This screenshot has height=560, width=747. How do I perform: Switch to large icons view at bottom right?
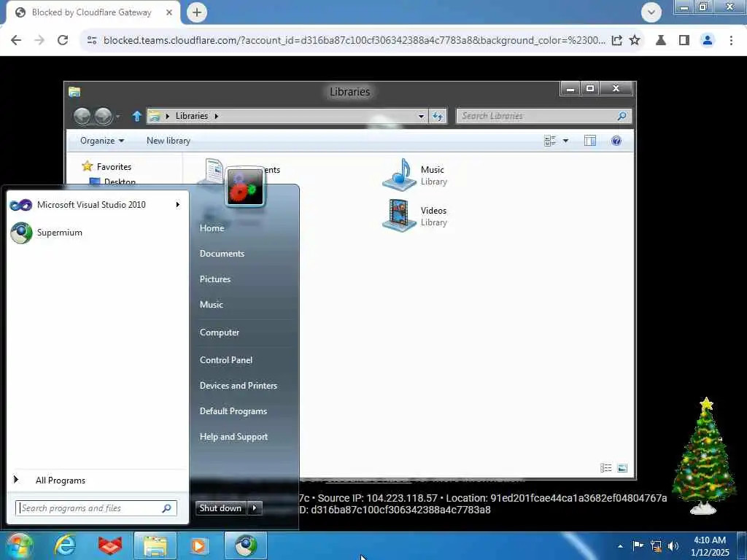[x=622, y=467]
